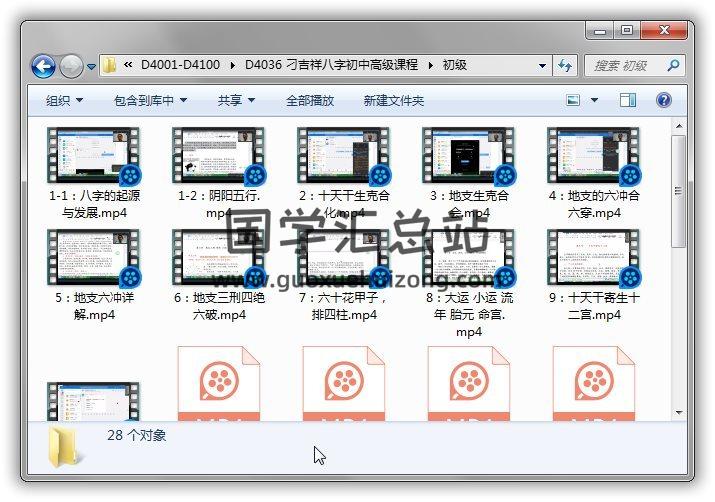The image size is (715, 502).
Task: Click 全部播放 in the toolbar
Action: coord(310,100)
